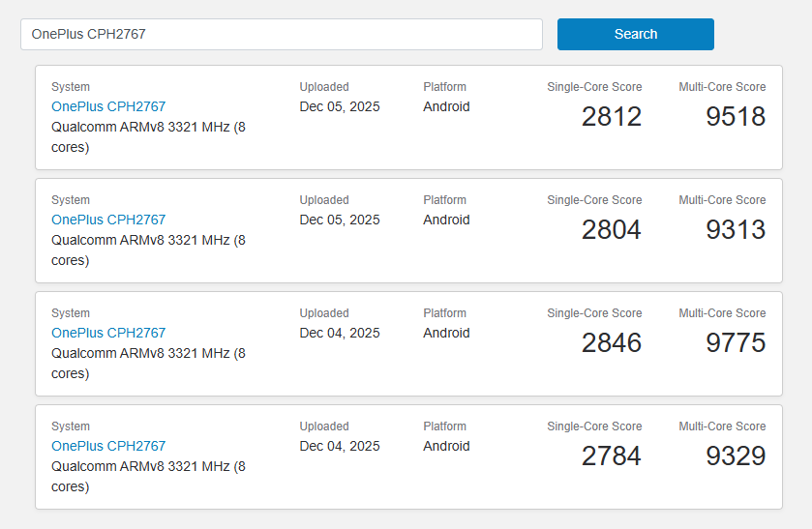The image size is (812, 529).
Task: Click the 9518 multi-core score value
Action: (x=736, y=117)
